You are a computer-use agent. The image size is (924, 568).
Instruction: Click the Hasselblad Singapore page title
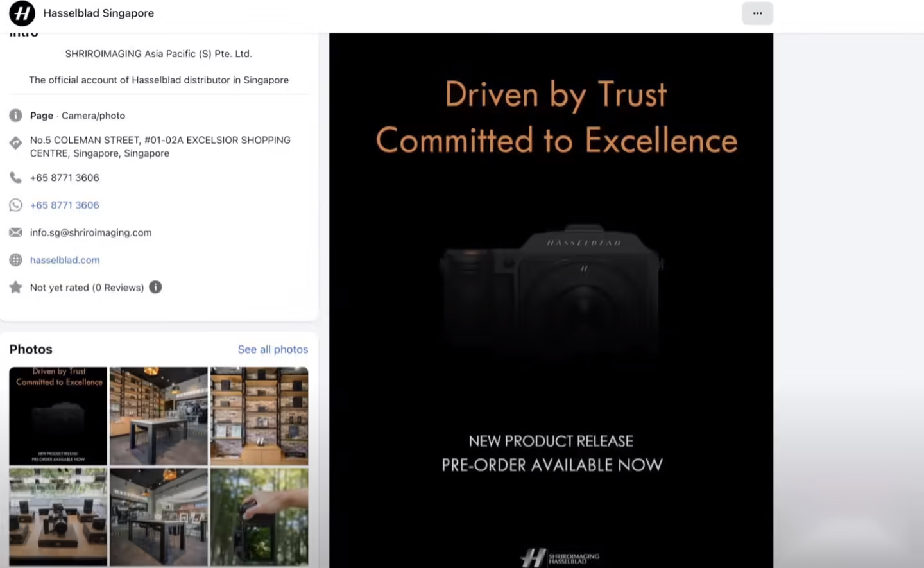98,13
